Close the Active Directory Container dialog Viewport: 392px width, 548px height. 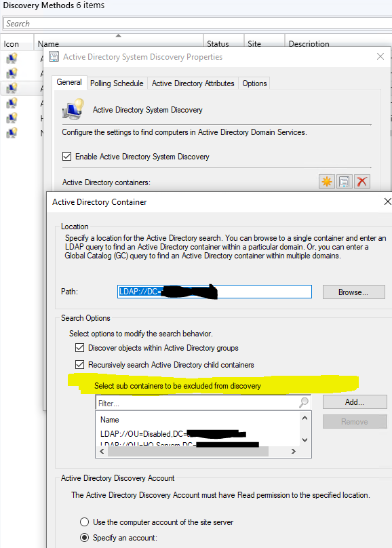click(387, 201)
